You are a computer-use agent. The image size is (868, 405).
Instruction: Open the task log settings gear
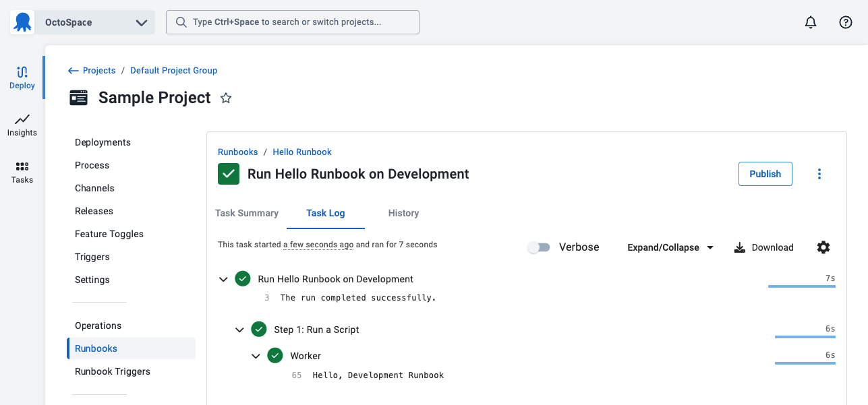coord(823,247)
